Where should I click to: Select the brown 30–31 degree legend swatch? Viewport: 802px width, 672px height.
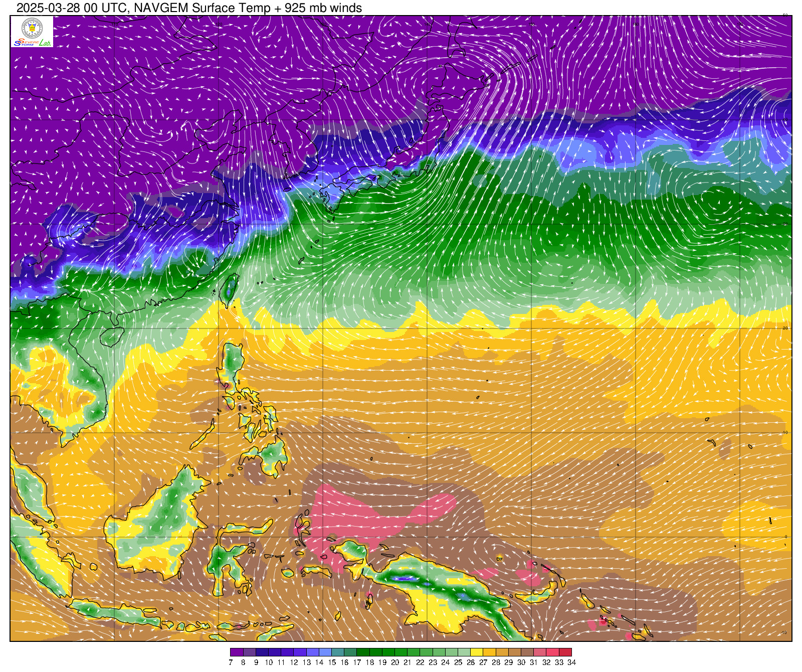point(527,652)
